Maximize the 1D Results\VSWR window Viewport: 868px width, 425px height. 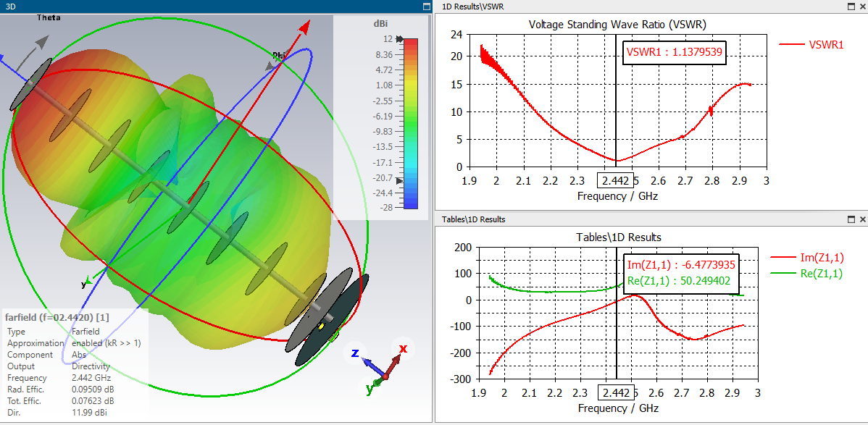point(851,7)
